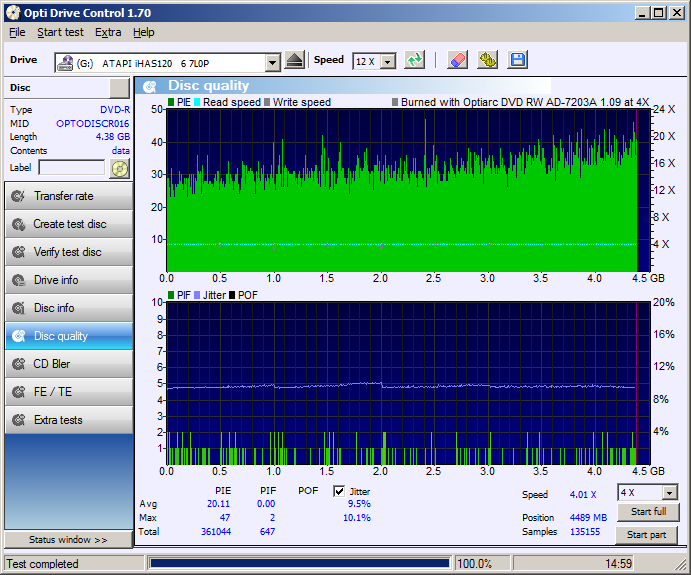The image size is (691, 575).
Task: Click the Extra tests disc icon
Action: 19,420
